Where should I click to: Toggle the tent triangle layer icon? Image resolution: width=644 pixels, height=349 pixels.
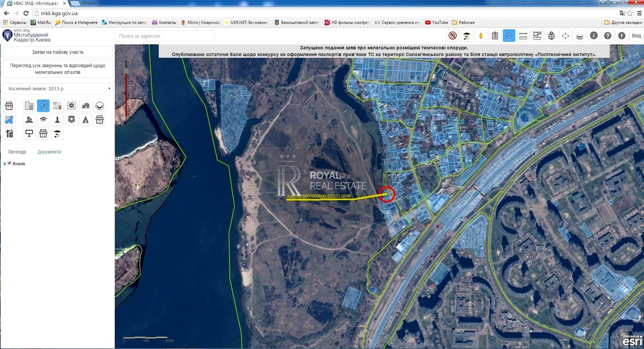pyautogui.click(x=85, y=120)
